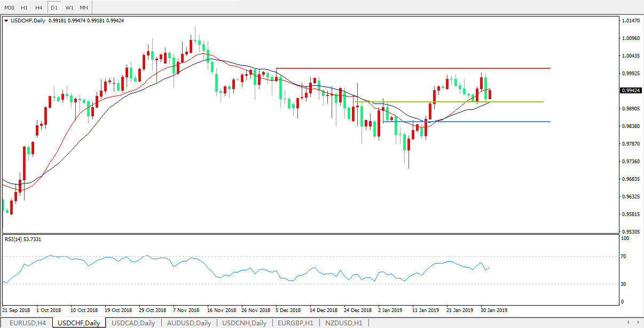644x328 pixels.
Task: Switch chart to M30 timeframe
Action: point(9,8)
